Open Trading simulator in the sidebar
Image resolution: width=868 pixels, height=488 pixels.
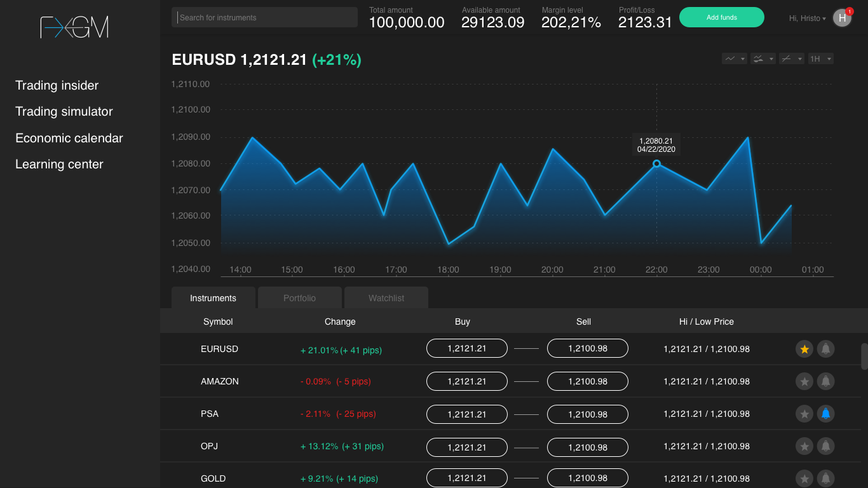(64, 111)
